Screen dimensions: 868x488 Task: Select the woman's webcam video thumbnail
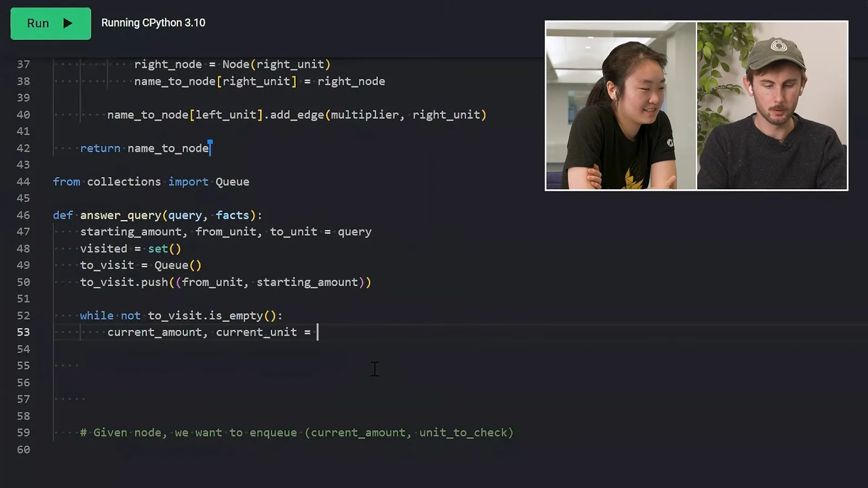pos(621,106)
